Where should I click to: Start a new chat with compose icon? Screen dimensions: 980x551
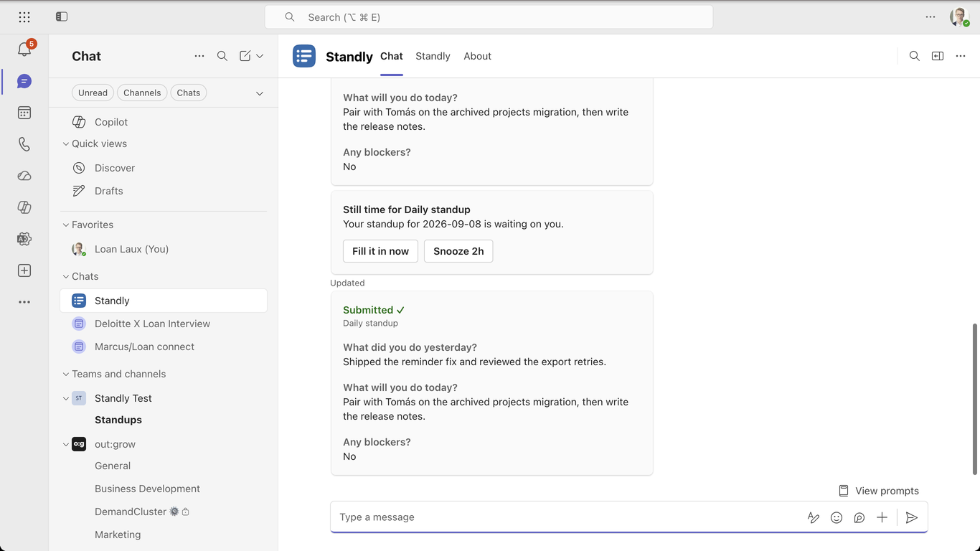click(245, 56)
